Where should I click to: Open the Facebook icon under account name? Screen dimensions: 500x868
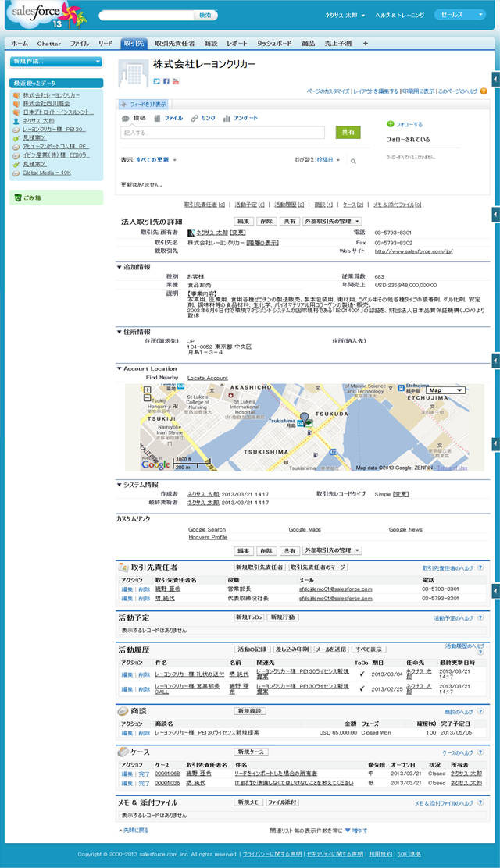point(166,81)
